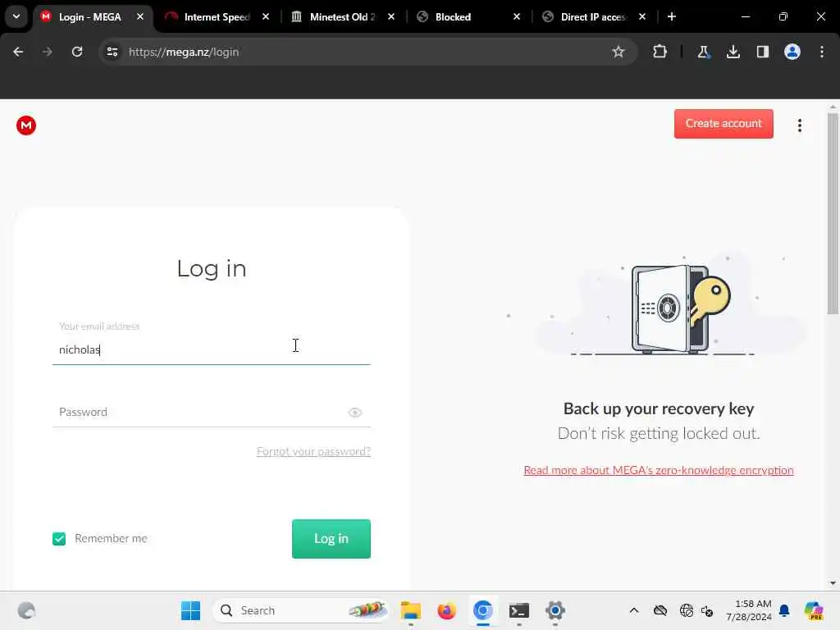Click the Edge-like icon at taskbar left
The width and height of the screenshot is (840, 630).
coord(26,610)
